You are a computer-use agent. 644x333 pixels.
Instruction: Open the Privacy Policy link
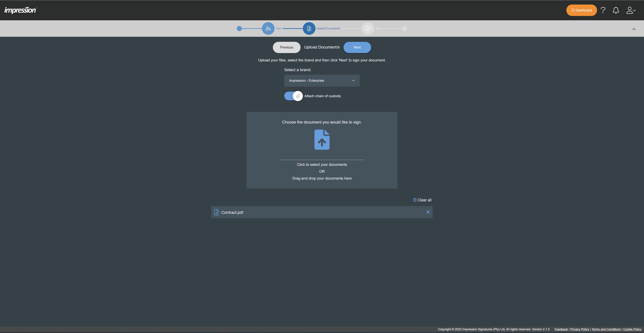(579, 329)
